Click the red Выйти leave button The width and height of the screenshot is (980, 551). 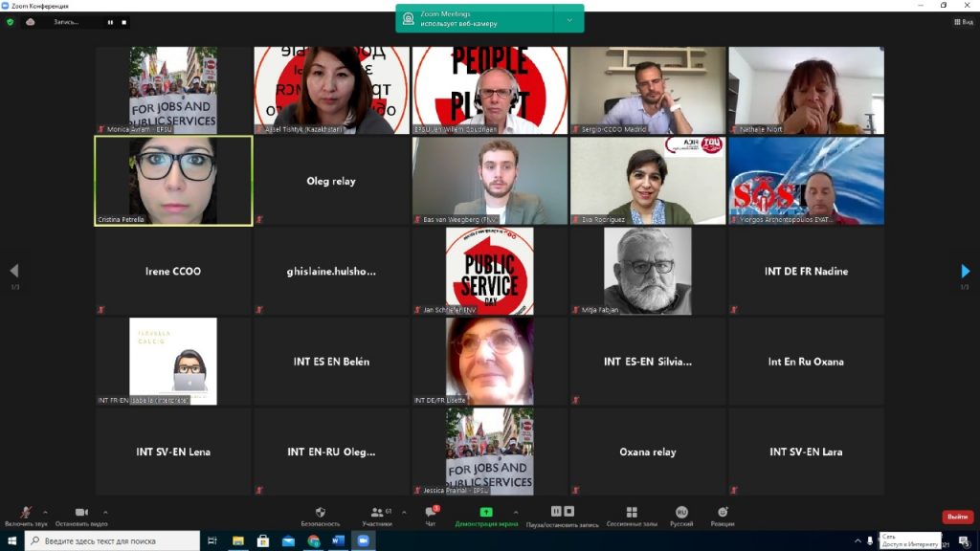click(957, 517)
